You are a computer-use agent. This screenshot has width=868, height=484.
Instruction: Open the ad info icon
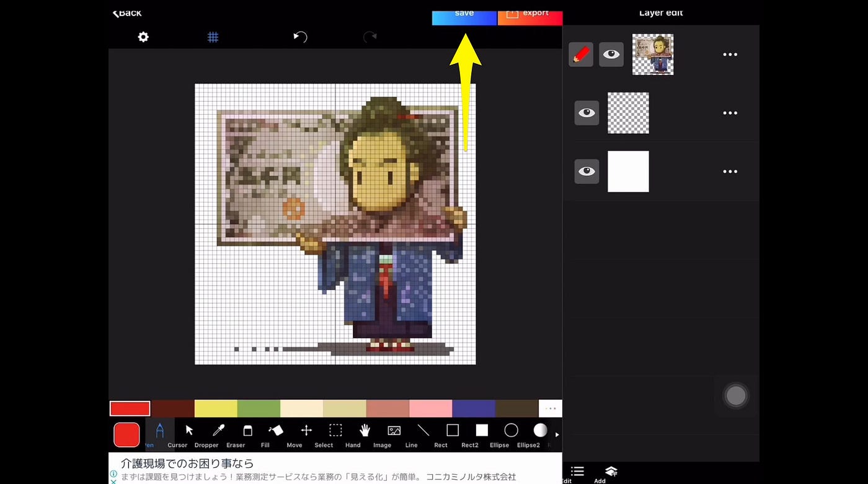point(113,473)
